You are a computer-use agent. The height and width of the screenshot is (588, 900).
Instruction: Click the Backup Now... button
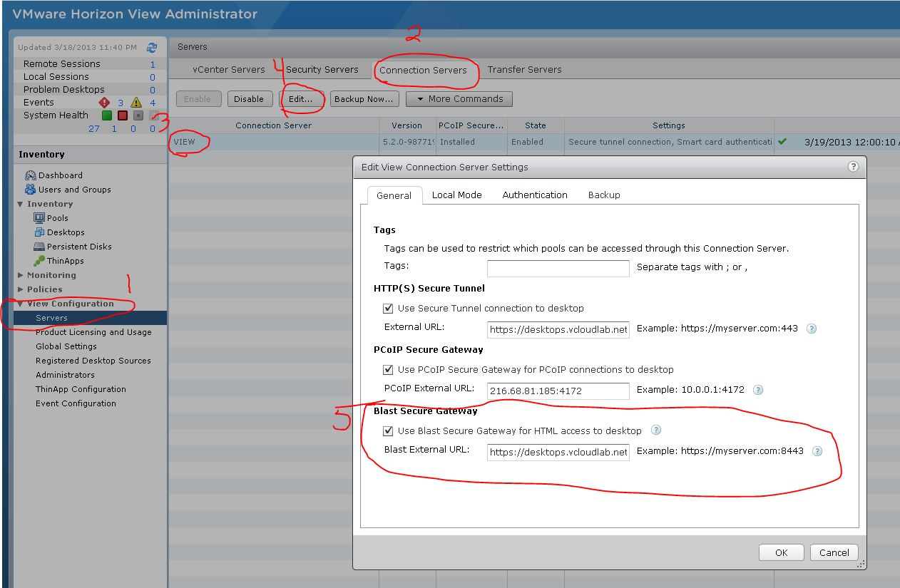point(364,99)
